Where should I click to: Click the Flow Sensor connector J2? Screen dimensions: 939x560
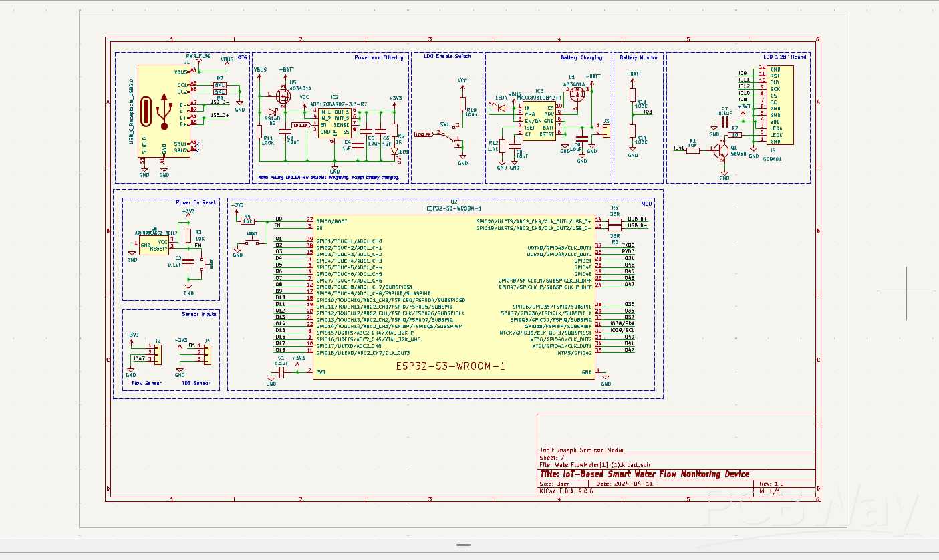tap(155, 354)
